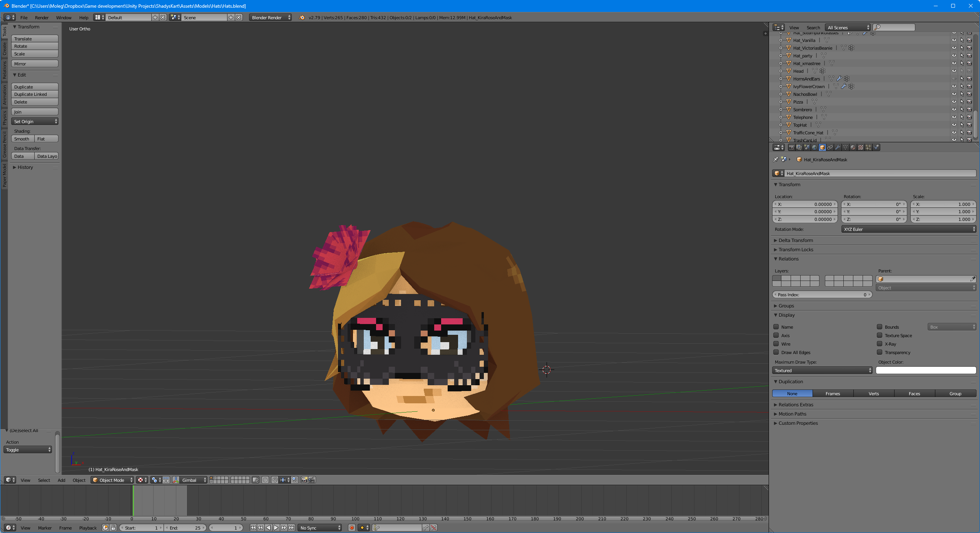Toggle proportional editing circle icon
Screen dimensions: 980x533
click(265, 480)
